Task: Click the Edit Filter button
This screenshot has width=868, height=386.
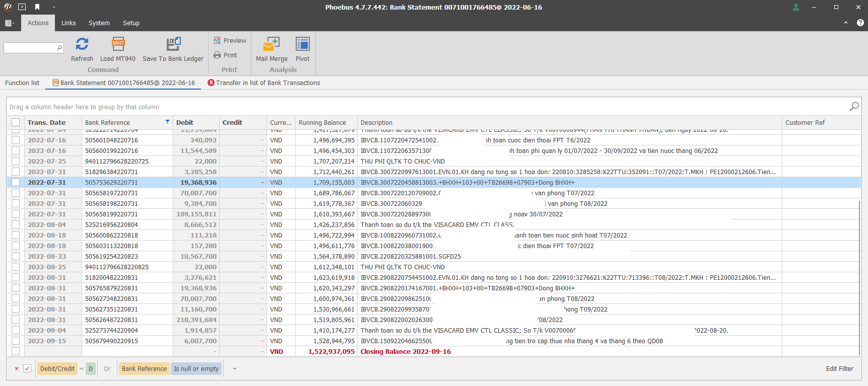Action: point(839,368)
